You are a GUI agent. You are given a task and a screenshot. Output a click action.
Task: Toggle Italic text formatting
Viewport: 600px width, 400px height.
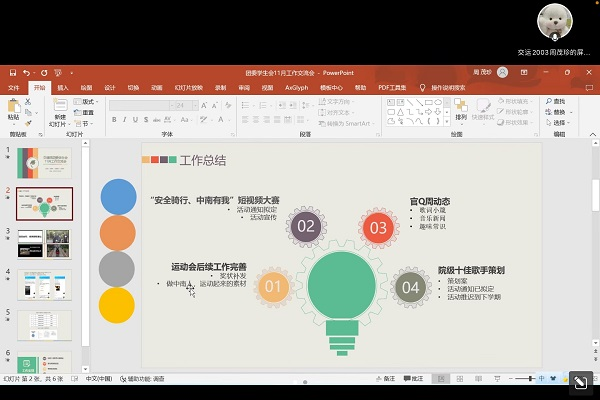pyautogui.click(x=125, y=118)
